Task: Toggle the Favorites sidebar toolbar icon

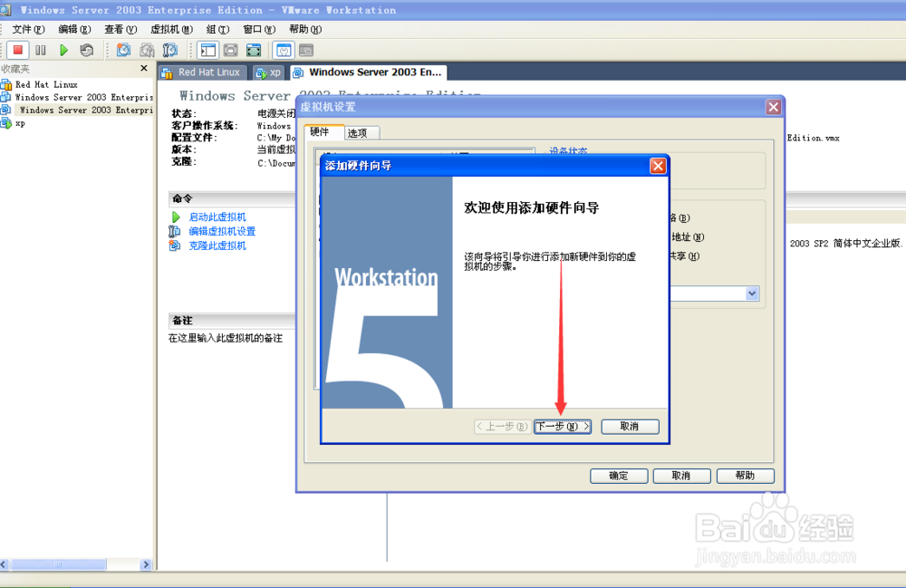Action: click(x=208, y=50)
